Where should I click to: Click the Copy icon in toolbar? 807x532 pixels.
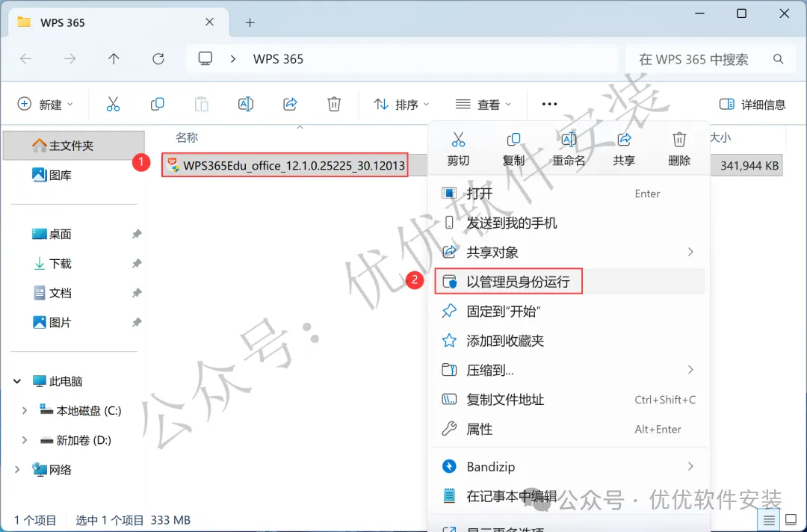[x=158, y=105]
